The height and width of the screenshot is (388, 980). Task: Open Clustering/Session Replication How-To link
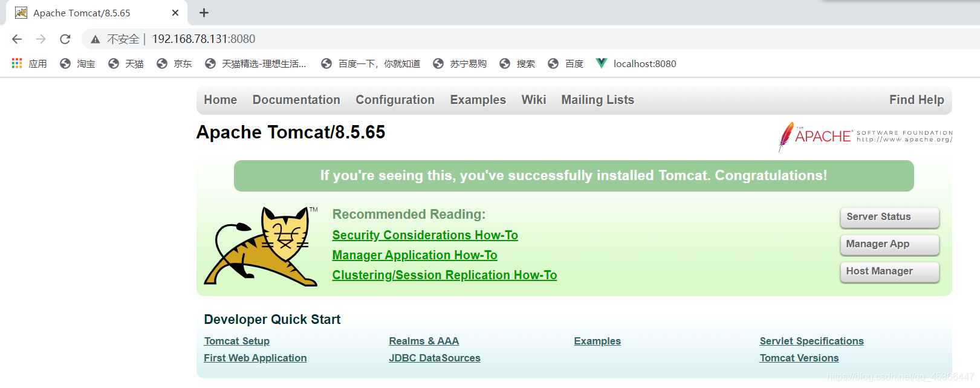coord(444,275)
